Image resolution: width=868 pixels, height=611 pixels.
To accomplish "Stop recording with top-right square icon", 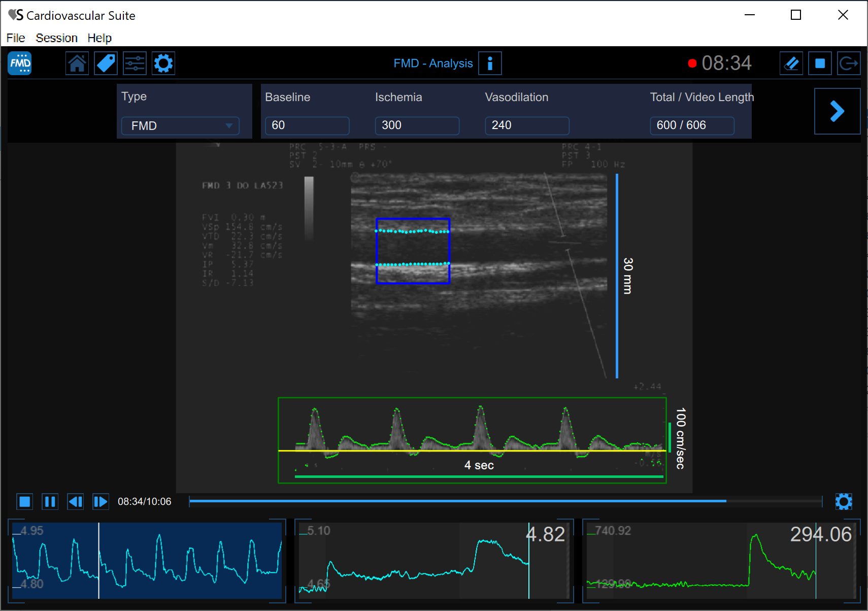I will pos(820,63).
